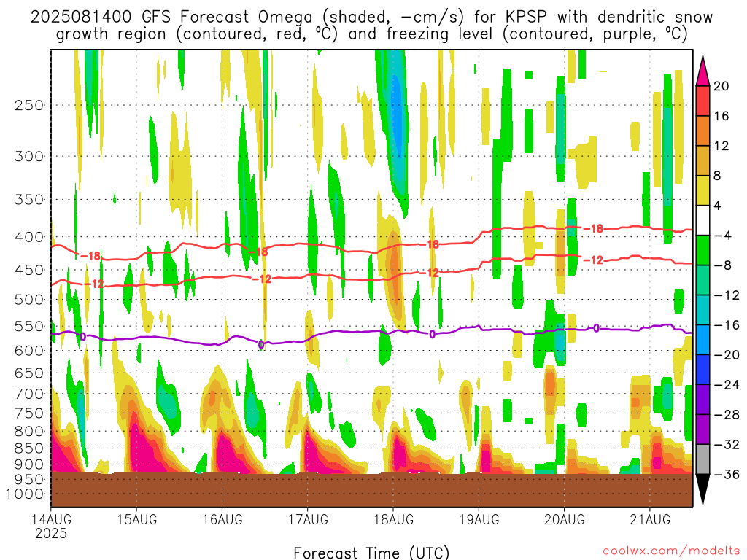Click the color scale value 20
This screenshot has width=747, height=560.
coord(721,86)
